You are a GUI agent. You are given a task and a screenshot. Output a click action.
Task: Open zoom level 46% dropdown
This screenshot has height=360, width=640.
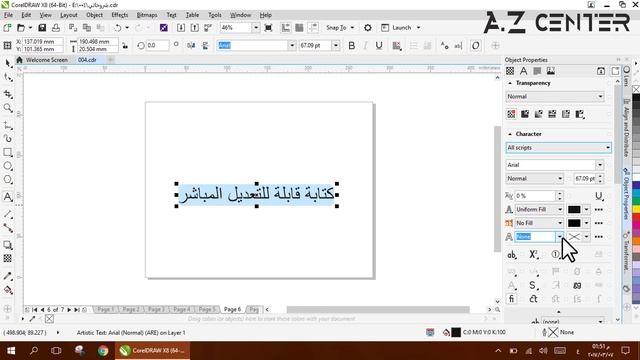[256, 28]
